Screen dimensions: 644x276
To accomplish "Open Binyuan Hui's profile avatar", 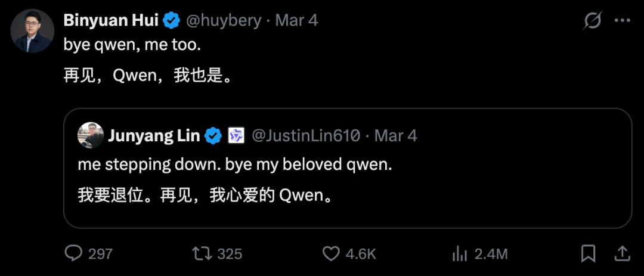I will pos(32,31).
